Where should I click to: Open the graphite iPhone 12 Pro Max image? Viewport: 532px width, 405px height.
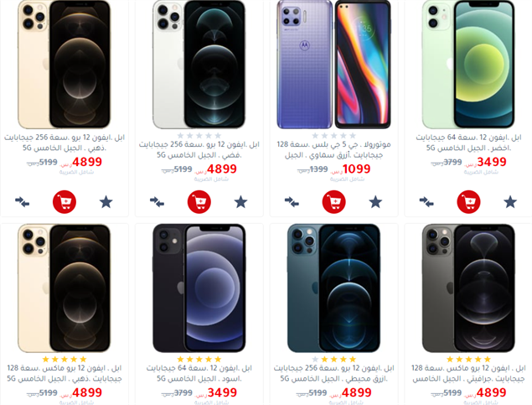pos(468,288)
